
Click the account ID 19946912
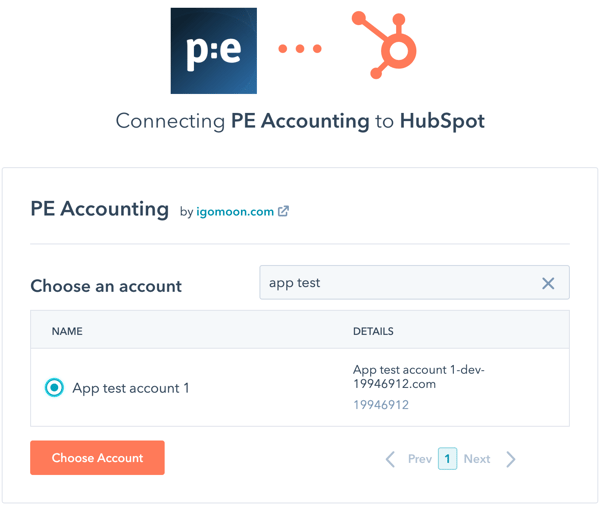pyautogui.click(x=381, y=405)
